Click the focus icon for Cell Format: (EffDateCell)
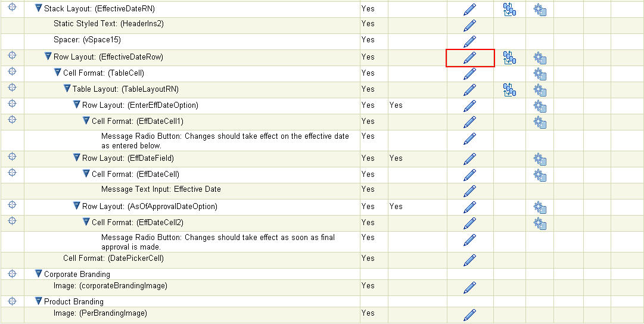 (x=13, y=173)
